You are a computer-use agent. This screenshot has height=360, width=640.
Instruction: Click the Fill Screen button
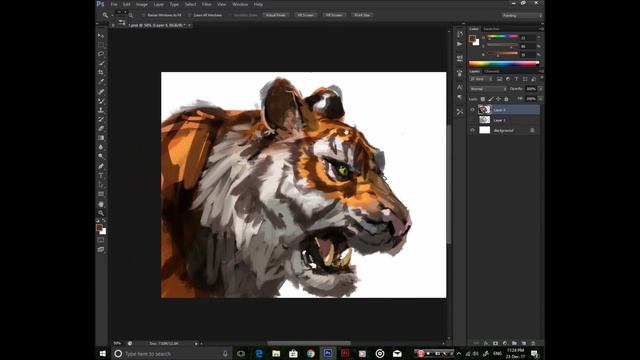coord(334,15)
